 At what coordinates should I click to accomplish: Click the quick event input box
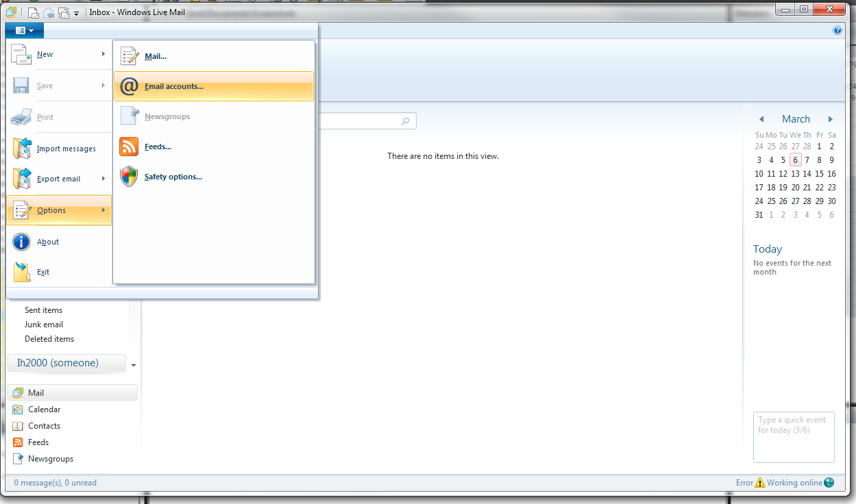(x=794, y=437)
